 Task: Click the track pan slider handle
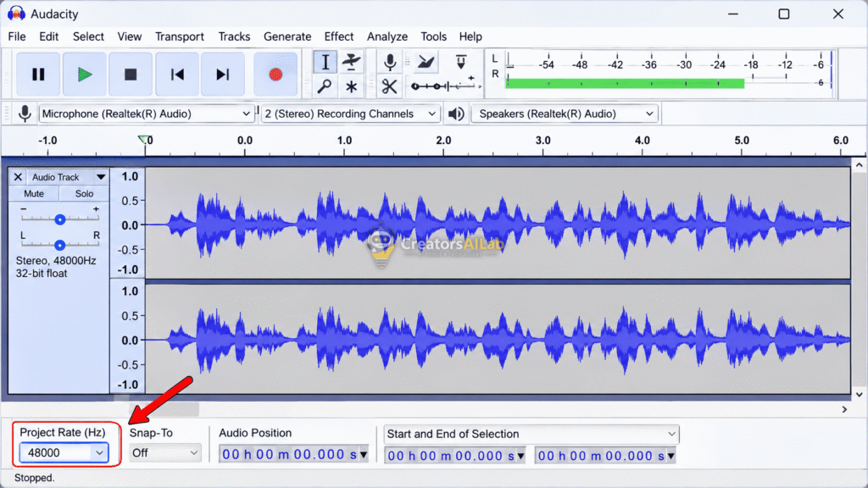point(60,245)
